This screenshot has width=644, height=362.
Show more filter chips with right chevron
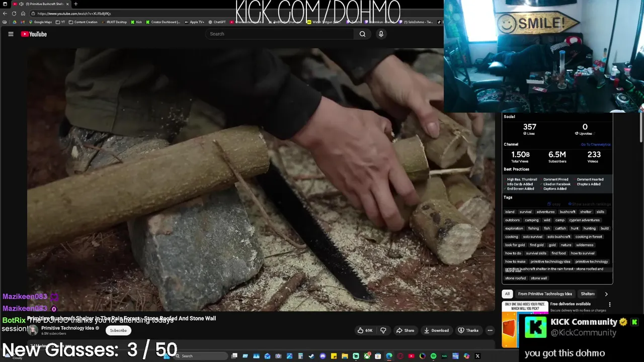click(606, 294)
